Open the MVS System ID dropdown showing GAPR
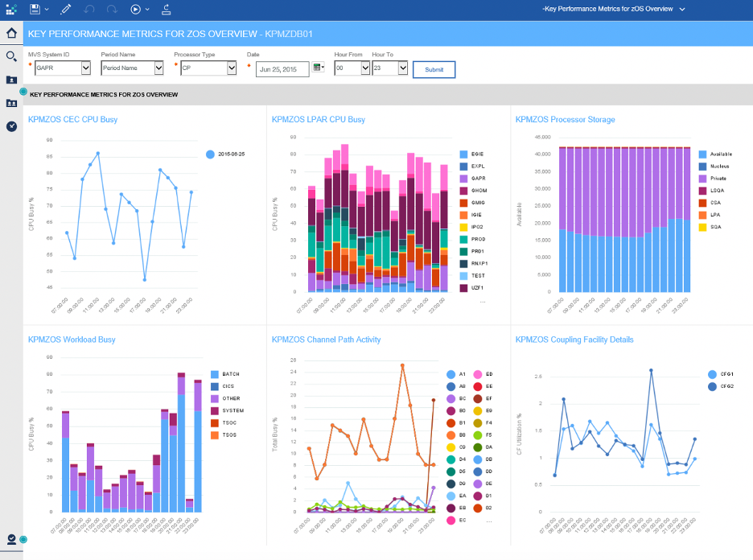The height and width of the screenshot is (560, 753). click(x=61, y=68)
